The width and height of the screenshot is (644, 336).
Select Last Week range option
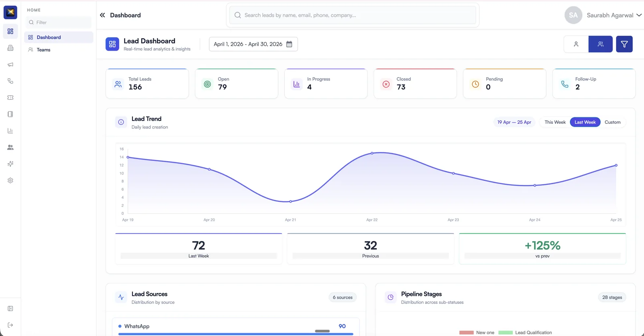[x=585, y=122]
